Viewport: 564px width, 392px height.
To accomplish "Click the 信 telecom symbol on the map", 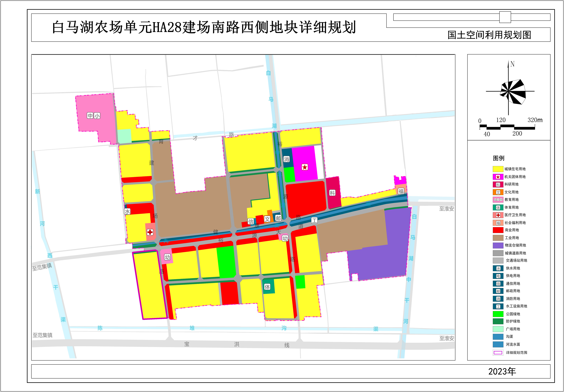I will [251, 222].
